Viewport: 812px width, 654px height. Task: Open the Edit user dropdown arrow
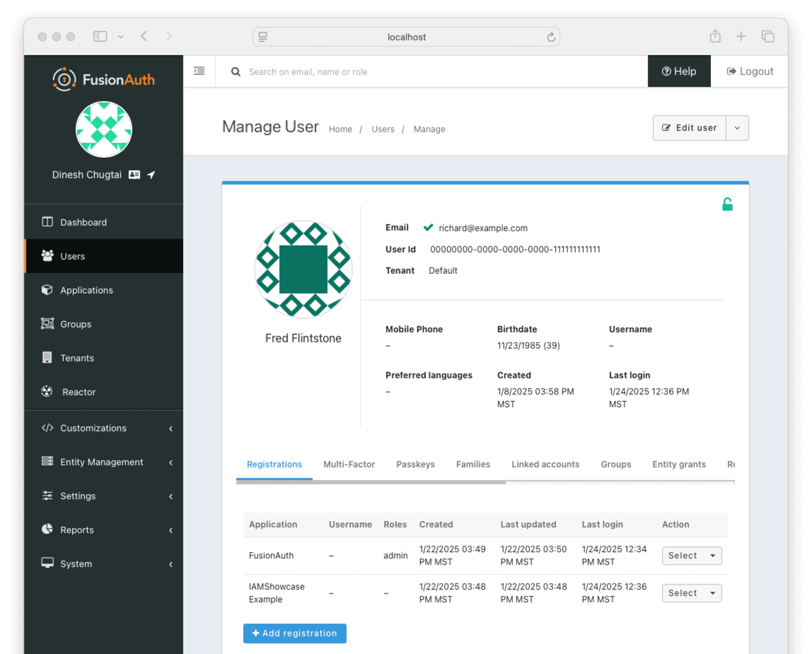pos(737,128)
